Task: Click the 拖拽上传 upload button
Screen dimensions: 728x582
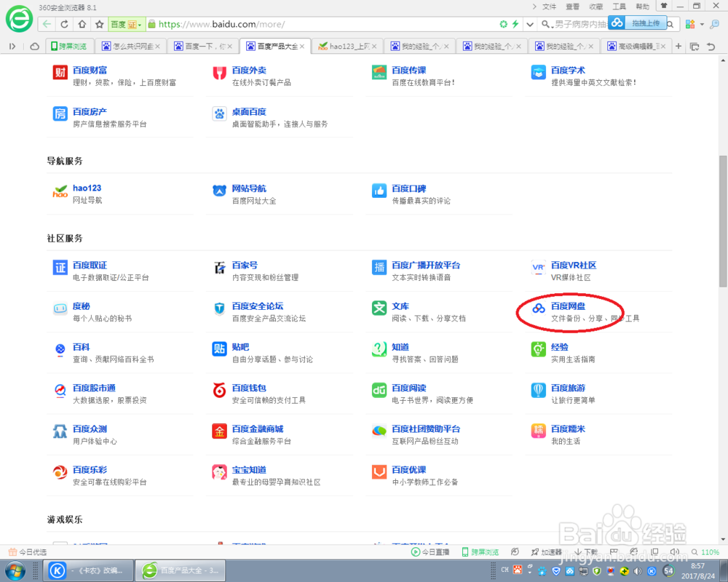Action: (x=638, y=23)
